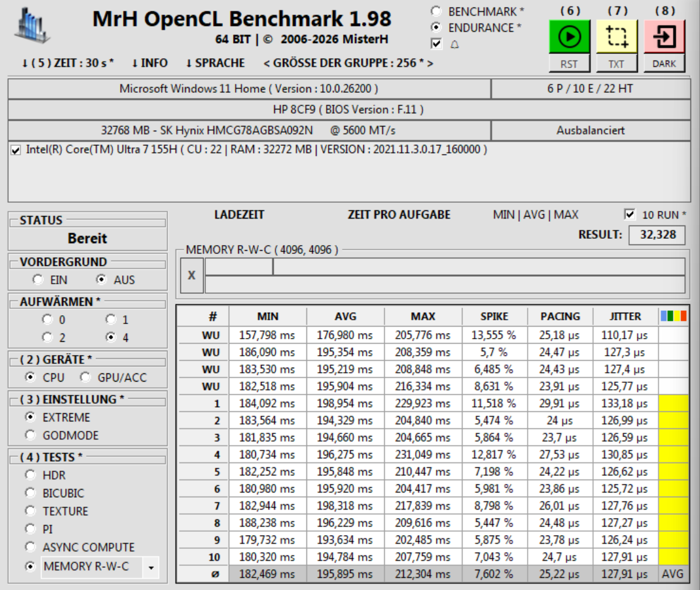700x590 pixels.
Task: Click the PACING column header
Action: click(560, 316)
